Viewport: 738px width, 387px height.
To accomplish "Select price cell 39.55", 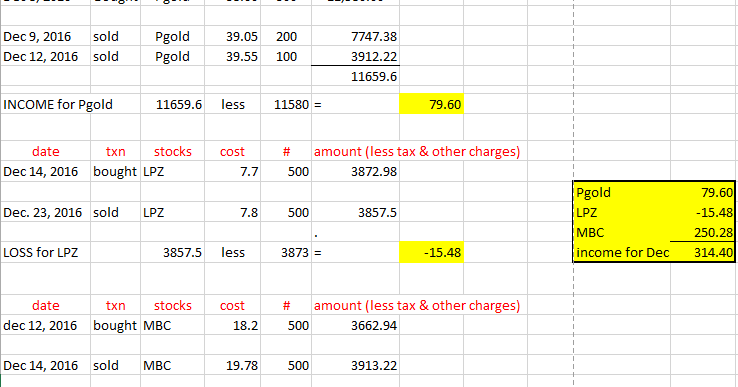I will (x=233, y=56).
